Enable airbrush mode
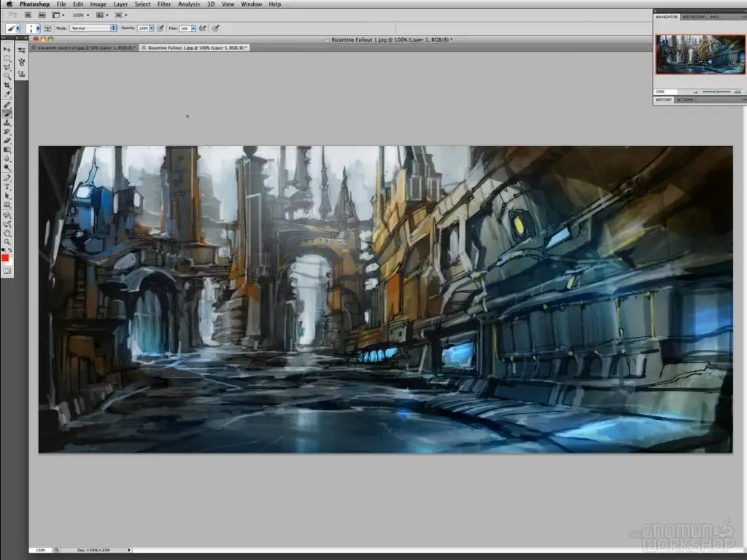Screen dimensions: 747x560 203,28
